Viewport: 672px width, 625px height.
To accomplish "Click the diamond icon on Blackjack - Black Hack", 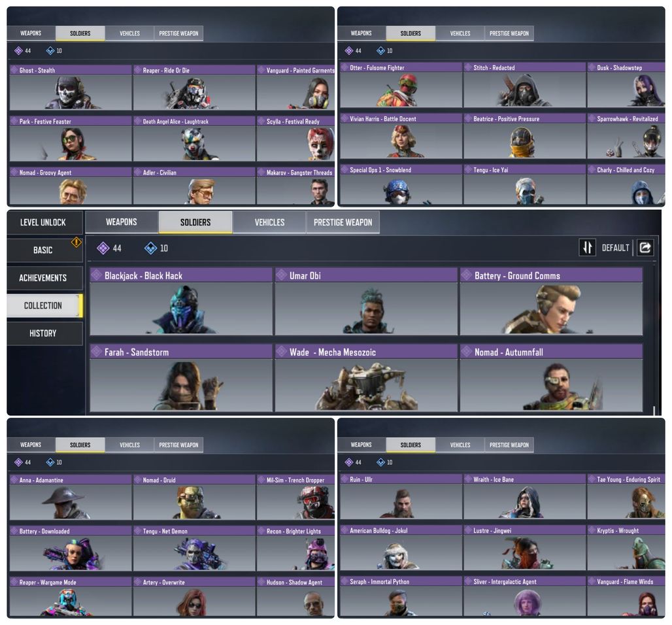I will pyautogui.click(x=97, y=275).
